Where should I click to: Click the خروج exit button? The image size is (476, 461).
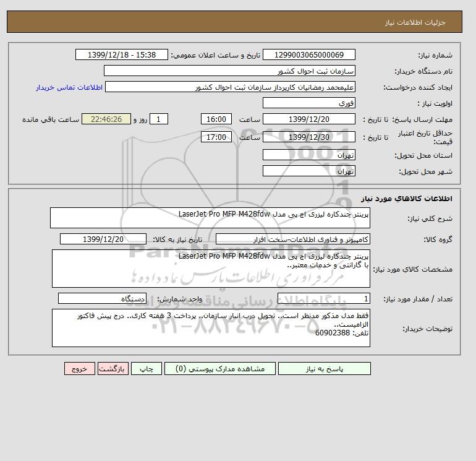tap(80, 369)
